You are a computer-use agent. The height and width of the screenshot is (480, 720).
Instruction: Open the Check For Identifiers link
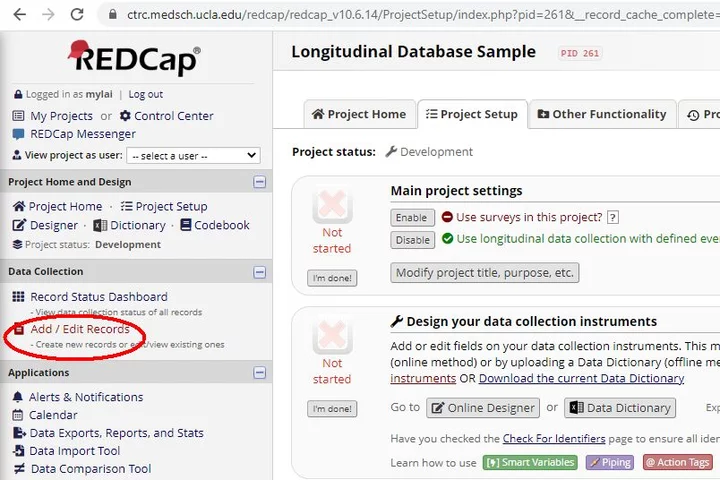(x=554, y=439)
